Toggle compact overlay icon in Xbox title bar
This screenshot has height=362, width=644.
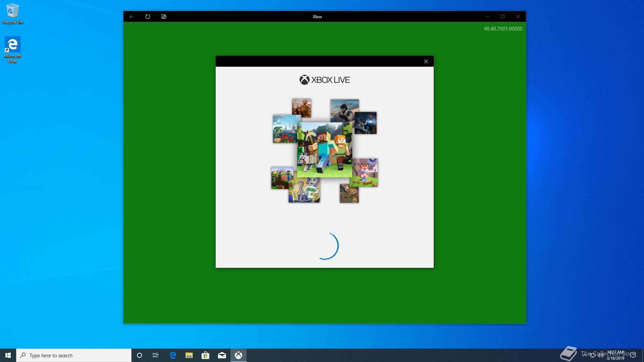(164, 16)
